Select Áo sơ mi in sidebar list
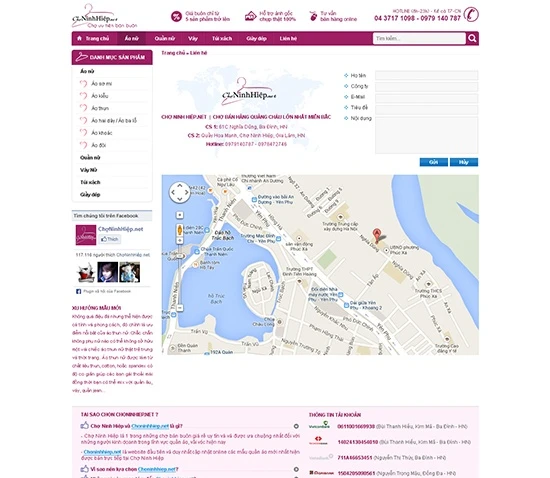The width and height of the screenshot is (550, 478). pyautogui.click(x=101, y=83)
